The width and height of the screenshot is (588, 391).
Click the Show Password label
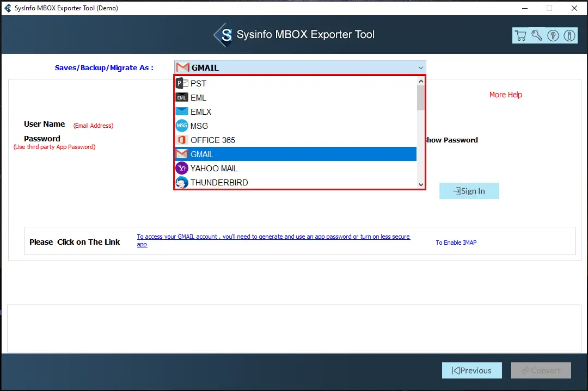pos(451,140)
